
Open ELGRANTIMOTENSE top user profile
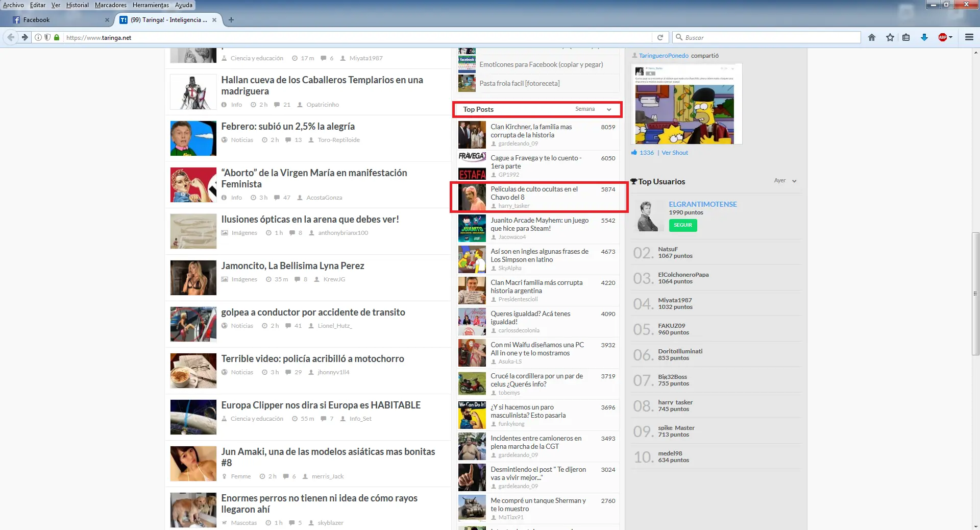[x=703, y=204]
